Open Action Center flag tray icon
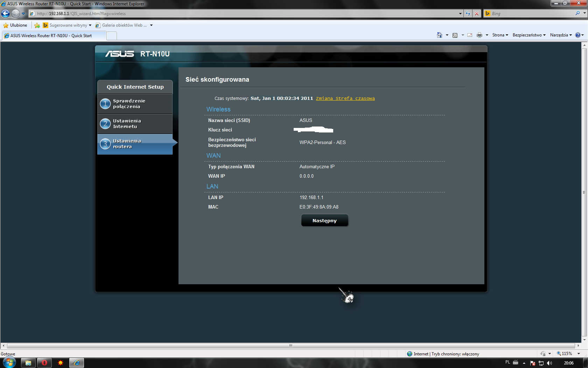 pos(533,363)
